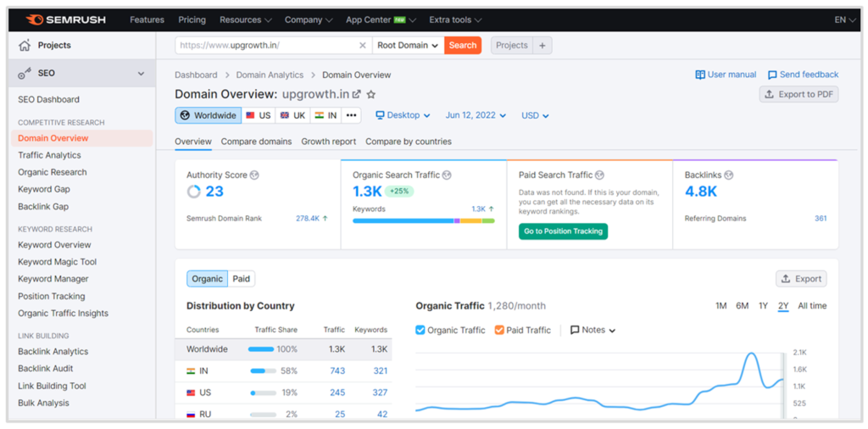Set chart range to 2Y
The width and height of the screenshot is (868, 429).
pyautogui.click(x=783, y=306)
